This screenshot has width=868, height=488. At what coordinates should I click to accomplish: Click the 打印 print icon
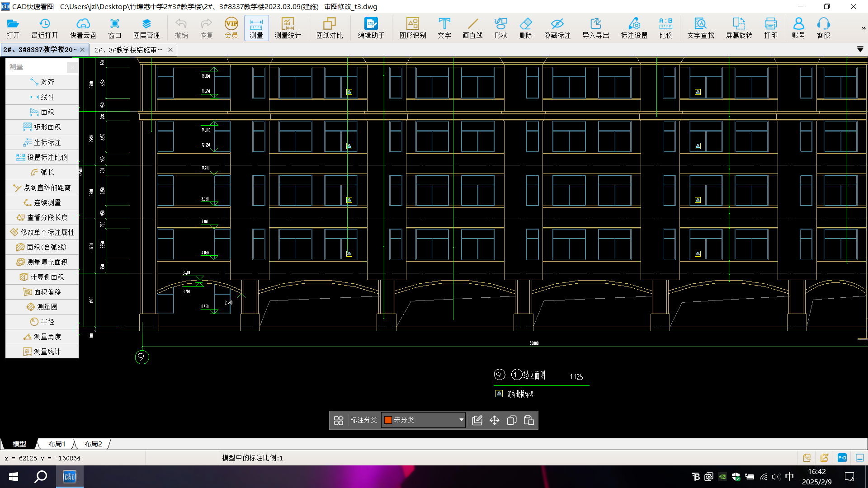pyautogui.click(x=771, y=28)
